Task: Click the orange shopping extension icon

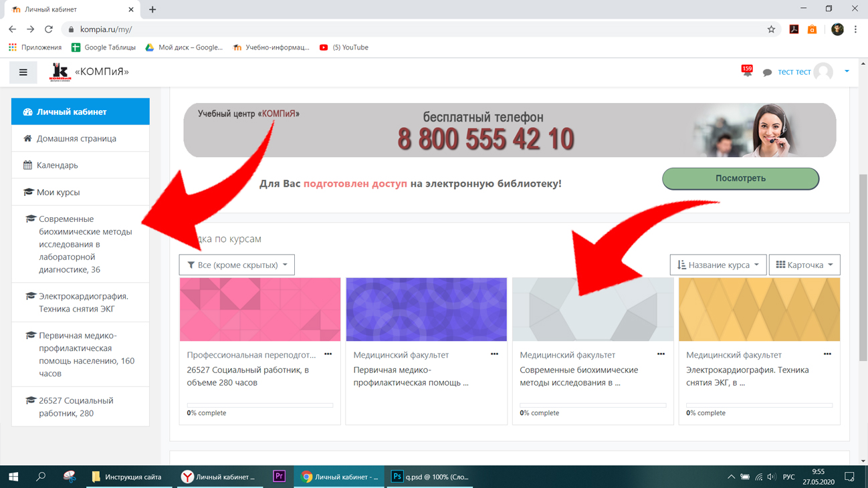Action: 812,29
